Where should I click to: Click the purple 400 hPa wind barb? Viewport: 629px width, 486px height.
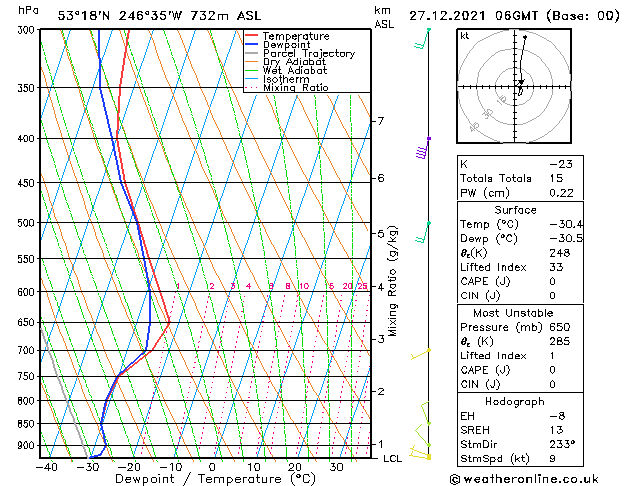(423, 148)
